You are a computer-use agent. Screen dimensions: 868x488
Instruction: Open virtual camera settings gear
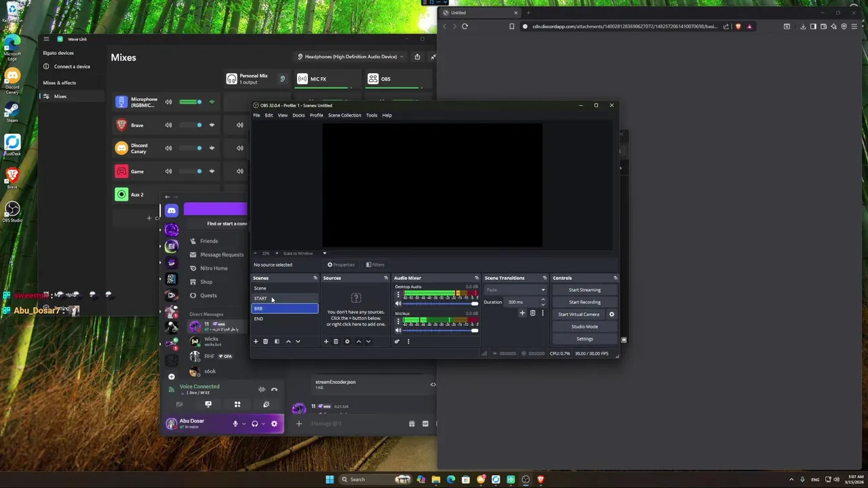pos(612,314)
